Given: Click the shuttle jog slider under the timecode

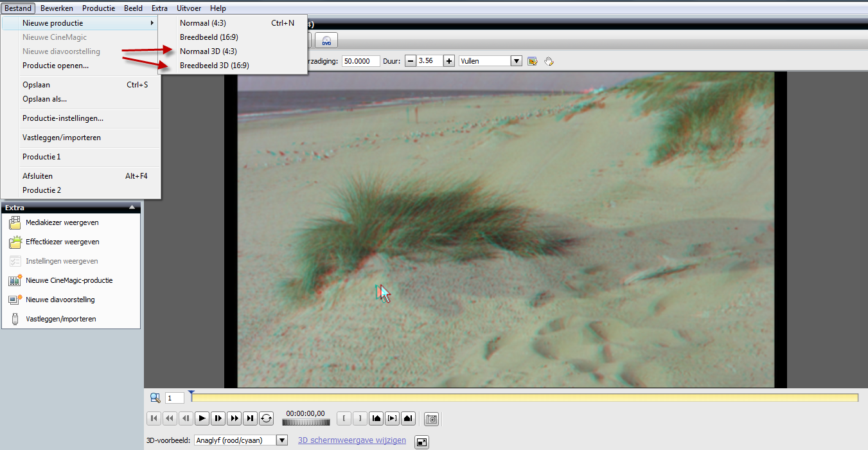Looking at the screenshot, I should coord(306,422).
